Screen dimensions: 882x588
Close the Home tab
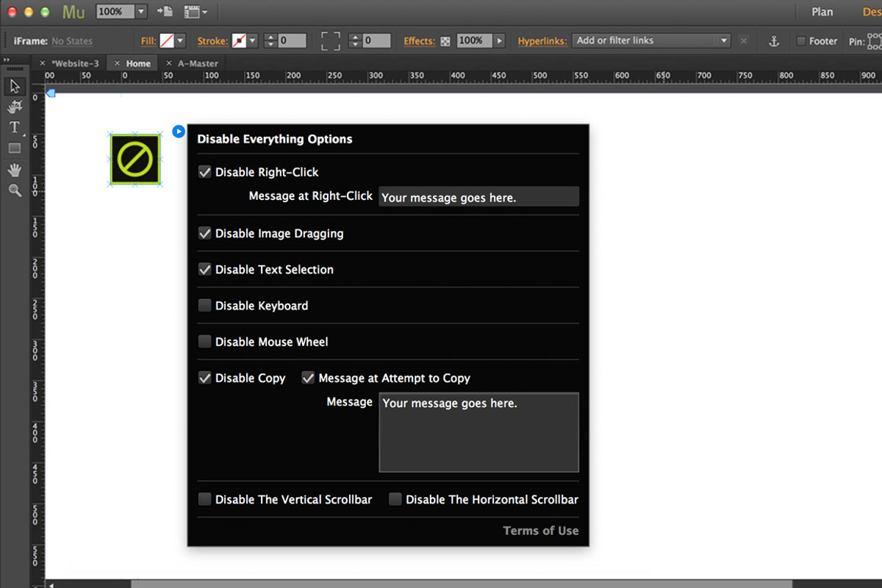coord(118,63)
